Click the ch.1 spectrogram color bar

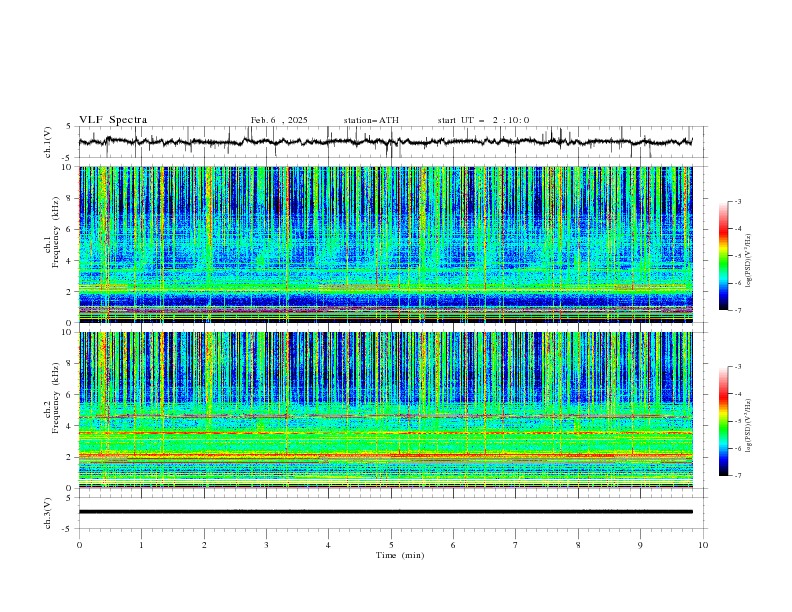723,256
